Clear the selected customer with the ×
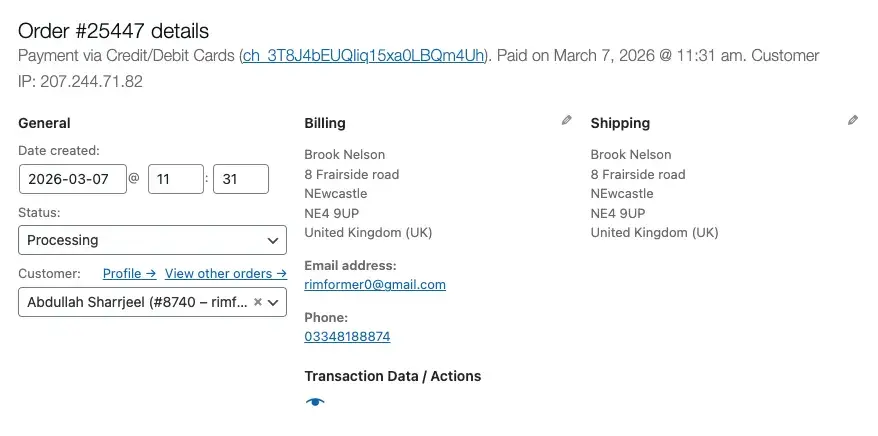 click(257, 302)
